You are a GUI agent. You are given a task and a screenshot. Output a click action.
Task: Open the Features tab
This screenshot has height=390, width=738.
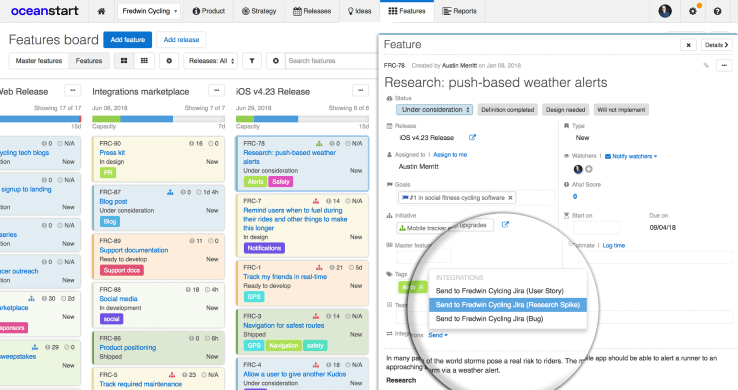[407, 11]
